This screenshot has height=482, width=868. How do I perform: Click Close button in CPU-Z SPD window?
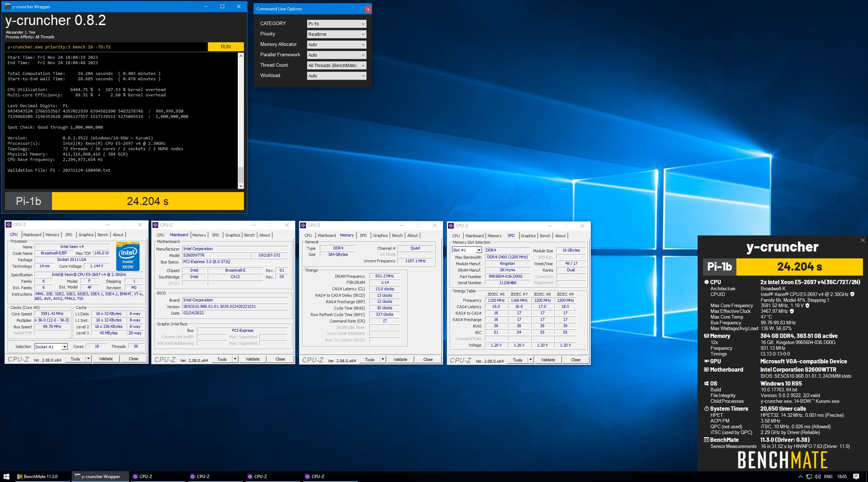tap(576, 360)
